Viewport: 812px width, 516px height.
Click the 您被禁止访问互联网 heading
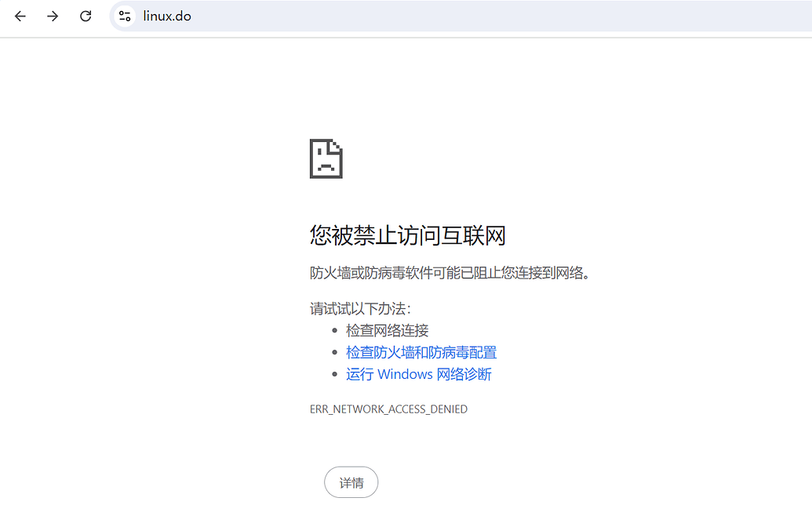pos(407,235)
